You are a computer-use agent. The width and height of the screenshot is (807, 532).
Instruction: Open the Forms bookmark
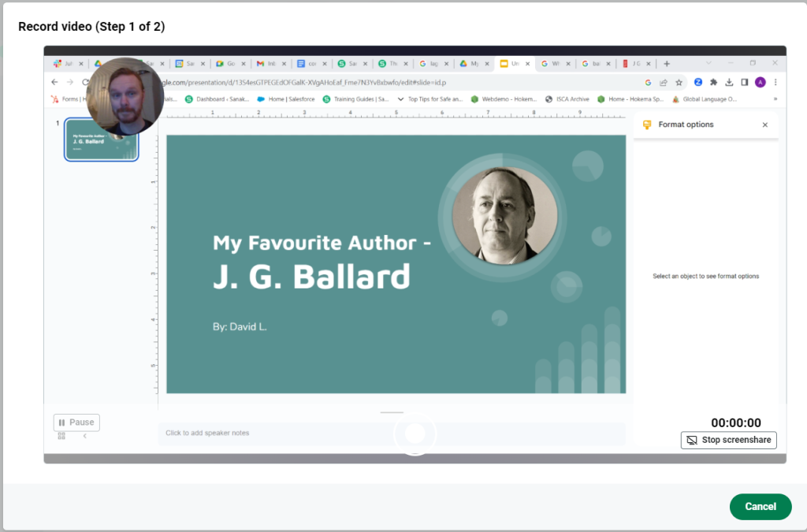click(x=69, y=99)
